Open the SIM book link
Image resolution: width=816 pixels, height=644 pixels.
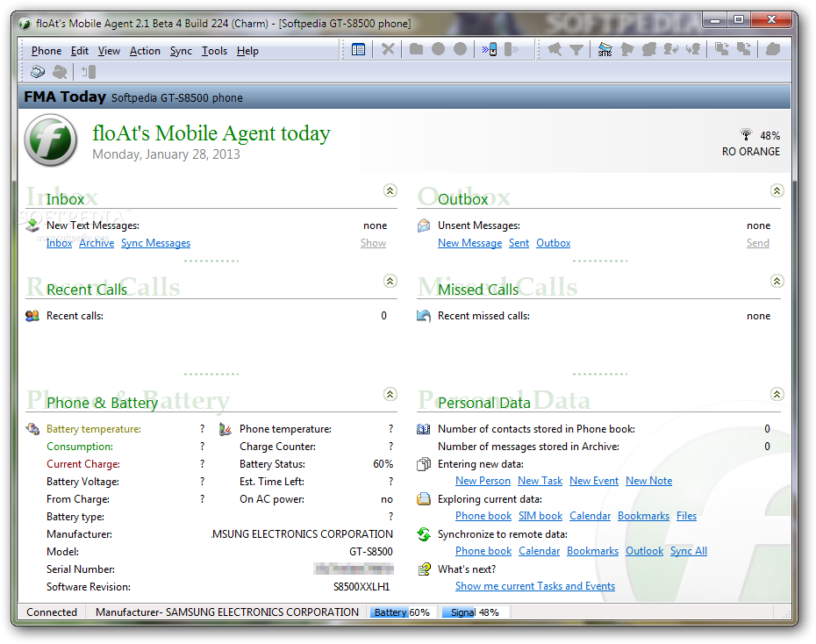(x=540, y=516)
